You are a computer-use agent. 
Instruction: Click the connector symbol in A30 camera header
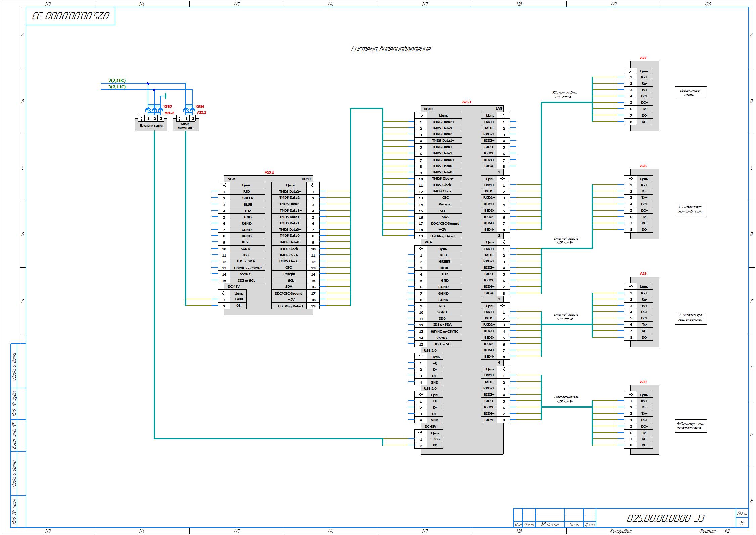(x=631, y=395)
